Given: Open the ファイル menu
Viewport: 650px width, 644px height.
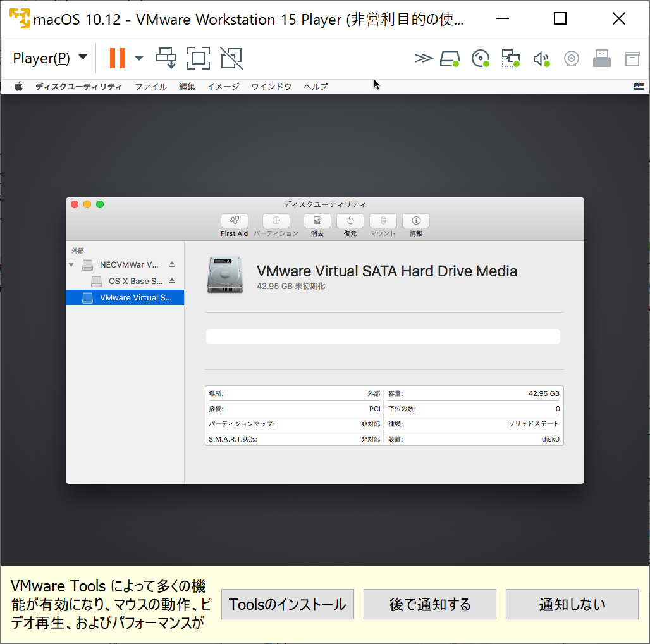Looking at the screenshot, I should [x=151, y=87].
